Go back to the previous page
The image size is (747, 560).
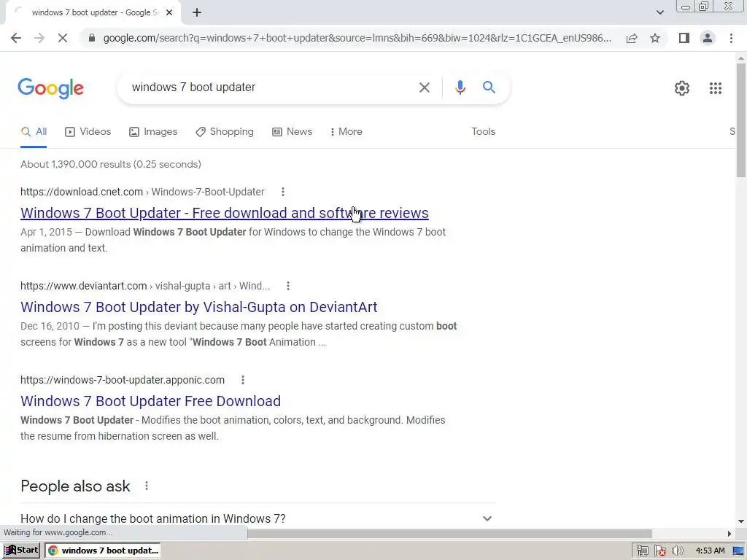pyautogui.click(x=16, y=38)
